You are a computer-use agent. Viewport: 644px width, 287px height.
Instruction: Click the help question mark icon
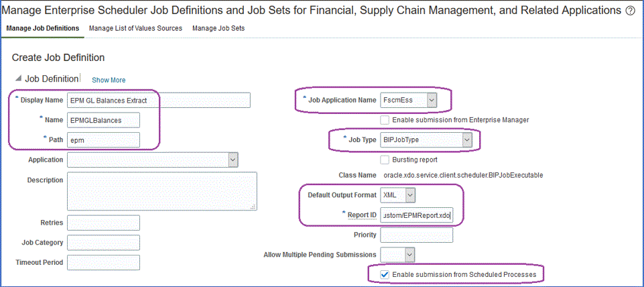tap(630, 11)
